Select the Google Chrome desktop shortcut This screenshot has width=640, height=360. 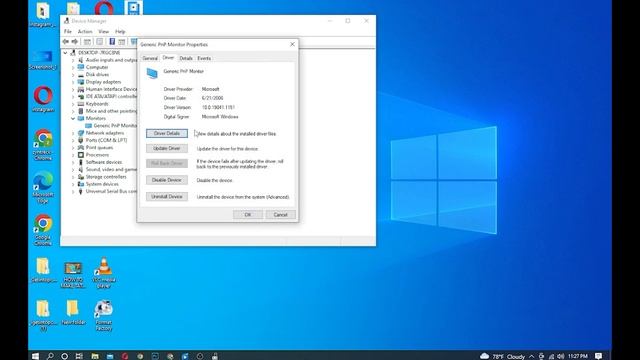click(x=43, y=230)
